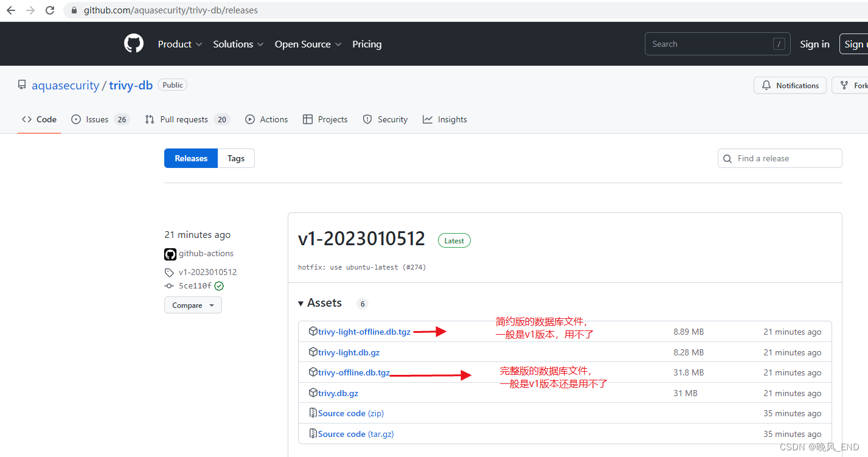Open the Solutions dropdown
Viewport: 868px width, 457px height.
[238, 44]
